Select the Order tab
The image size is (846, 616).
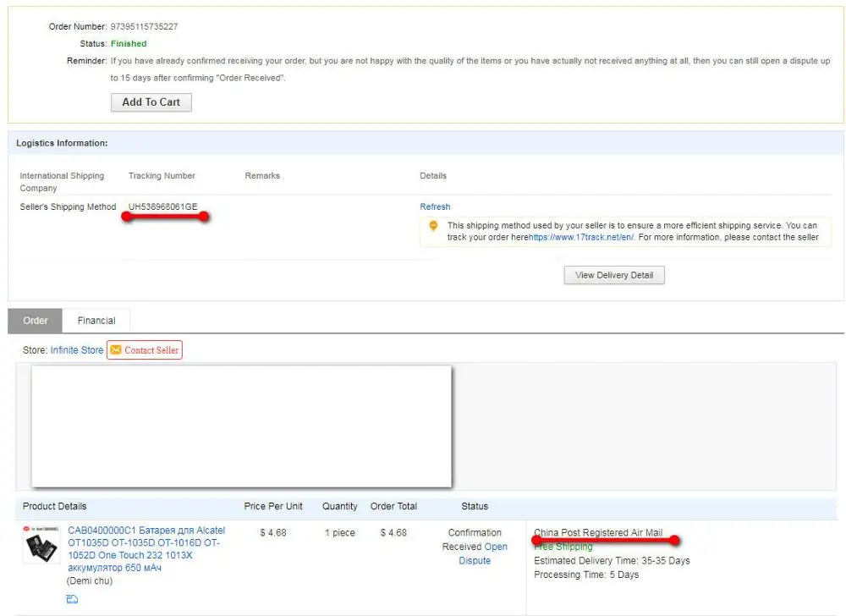(35, 321)
